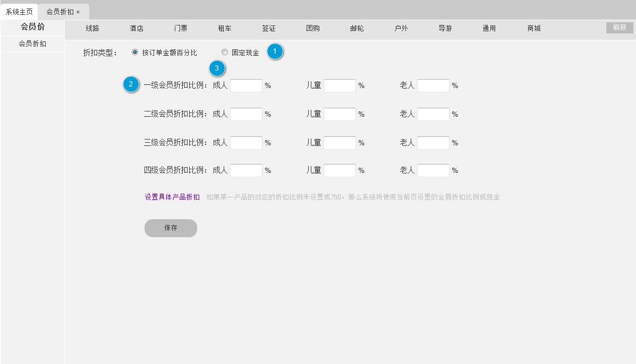Image resolution: width=636 pixels, height=364 pixels.
Task: Switch to the 酒店 category tab
Action: click(136, 29)
